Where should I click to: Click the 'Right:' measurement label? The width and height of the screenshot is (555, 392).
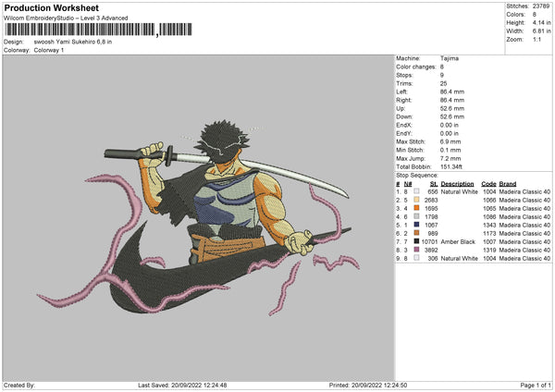pyautogui.click(x=403, y=100)
